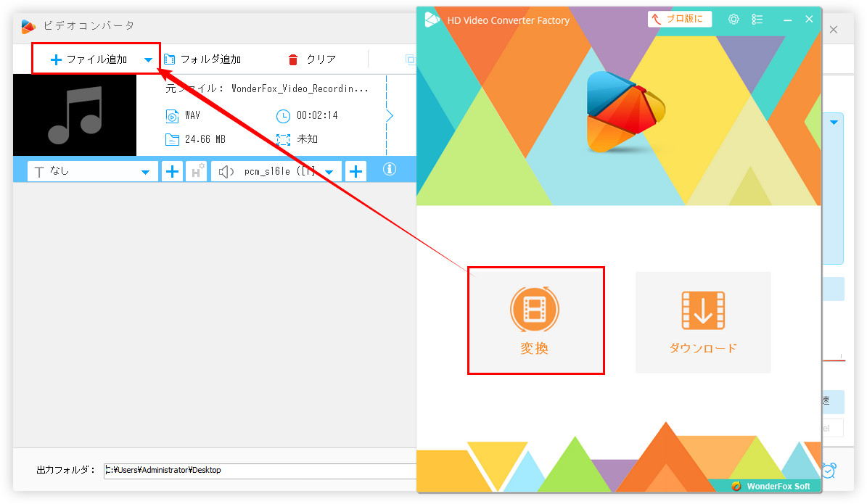Add a subtitle with the plus icon

(172, 171)
